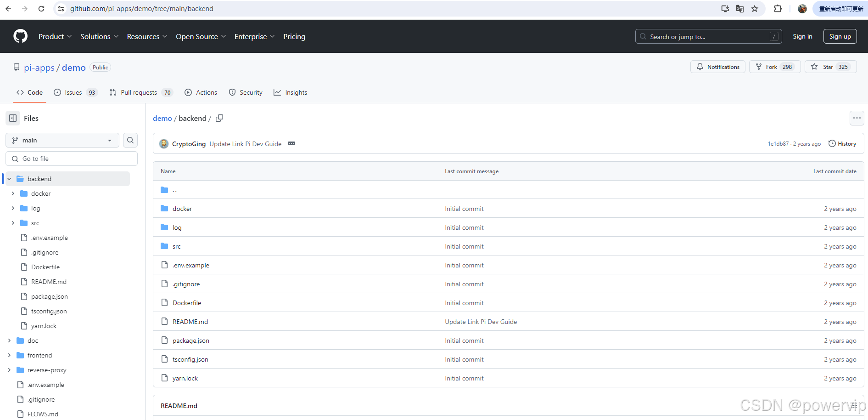Open the more options ellipsis button
This screenshot has width=868, height=420.
857,118
